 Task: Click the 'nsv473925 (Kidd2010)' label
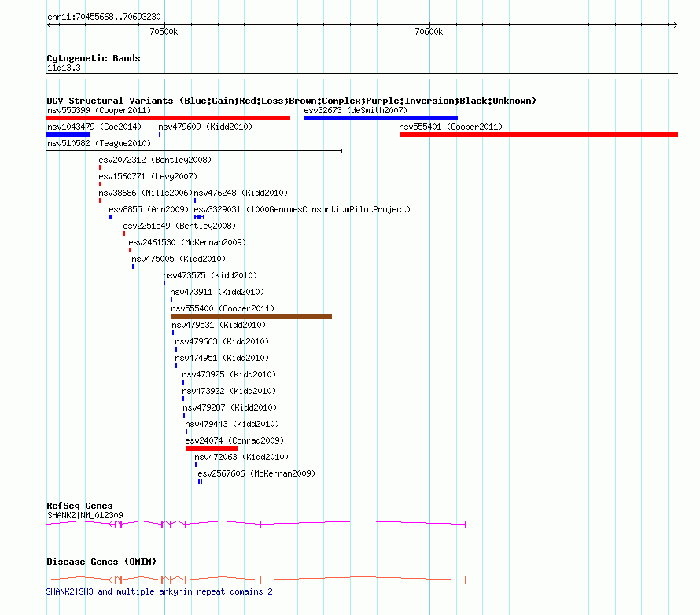click(x=229, y=374)
